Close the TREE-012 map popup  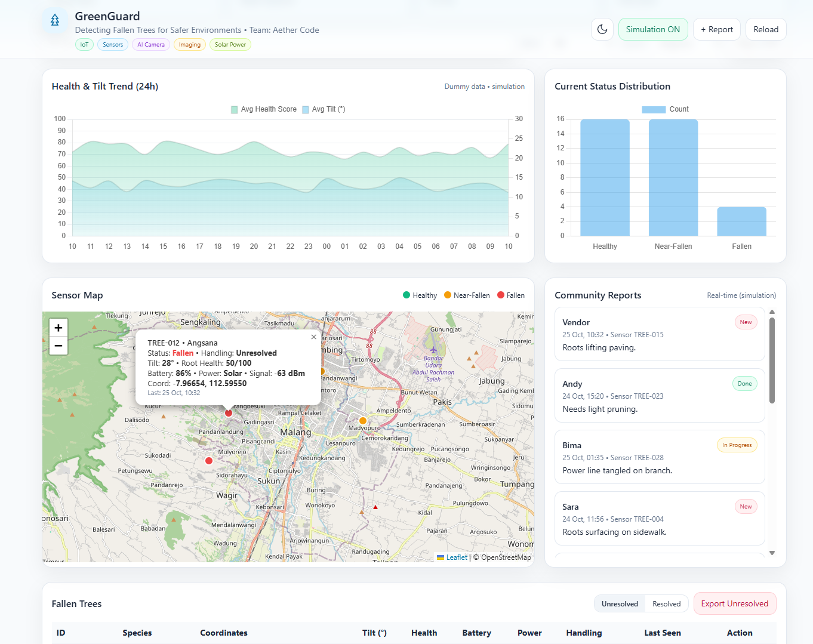point(313,337)
